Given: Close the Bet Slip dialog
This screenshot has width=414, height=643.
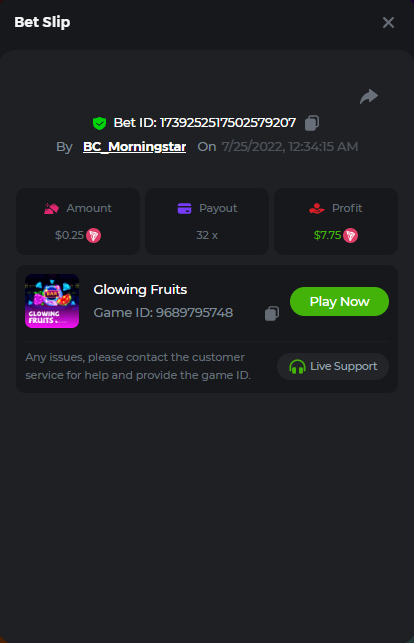Looking at the screenshot, I should point(388,23).
